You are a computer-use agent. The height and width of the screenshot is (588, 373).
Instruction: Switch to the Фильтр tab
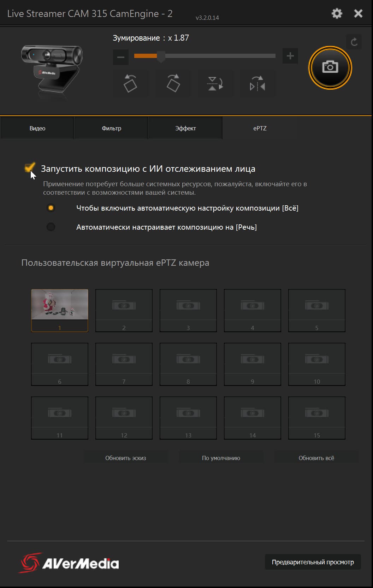[x=111, y=128]
